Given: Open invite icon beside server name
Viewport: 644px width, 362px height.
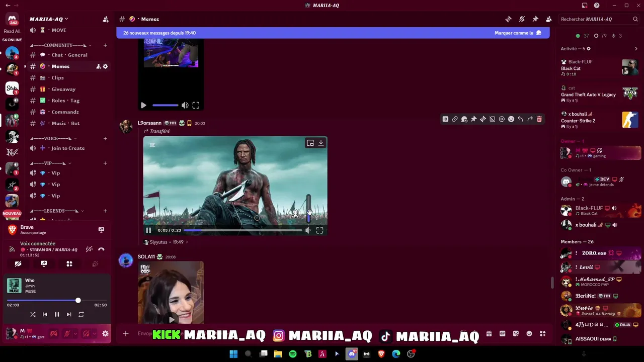Looking at the screenshot, I should [x=106, y=19].
